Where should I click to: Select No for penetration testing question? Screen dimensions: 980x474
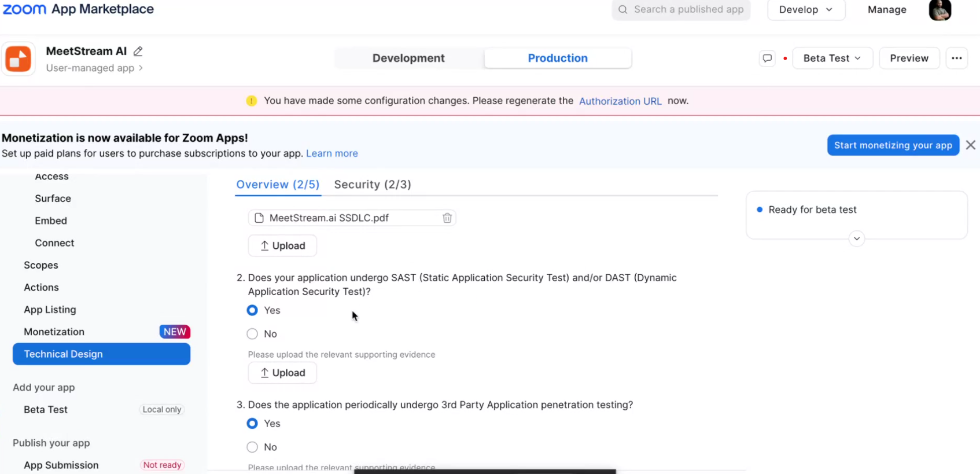coord(252,447)
